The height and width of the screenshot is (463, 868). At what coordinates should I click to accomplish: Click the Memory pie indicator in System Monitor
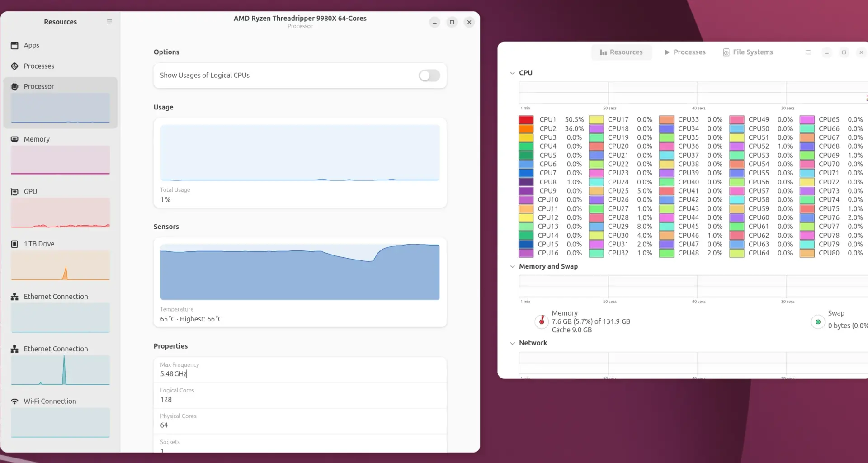(x=542, y=321)
